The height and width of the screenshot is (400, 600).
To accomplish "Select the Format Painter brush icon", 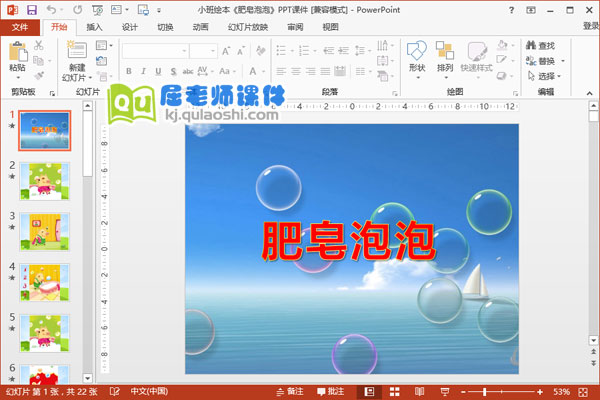I will point(38,75).
